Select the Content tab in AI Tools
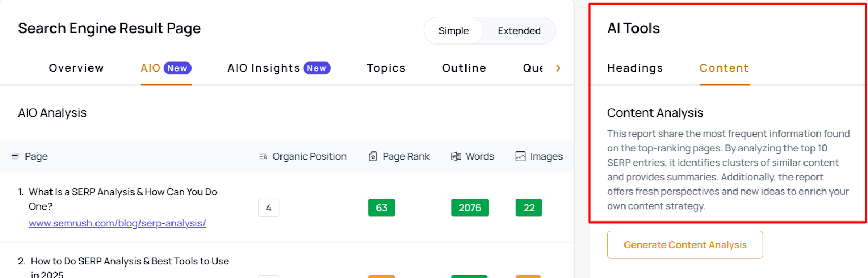This screenshot has height=278, width=868. point(724,68)
